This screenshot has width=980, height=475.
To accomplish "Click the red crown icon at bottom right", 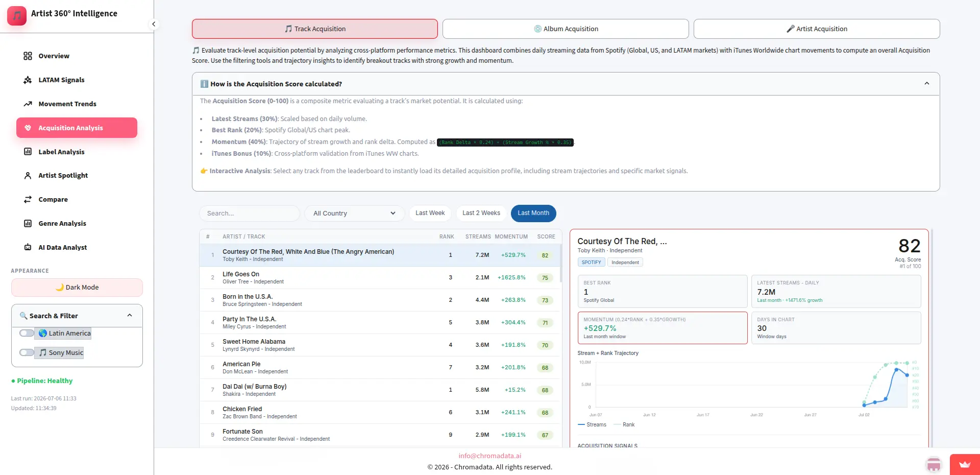I will point(965,465).
